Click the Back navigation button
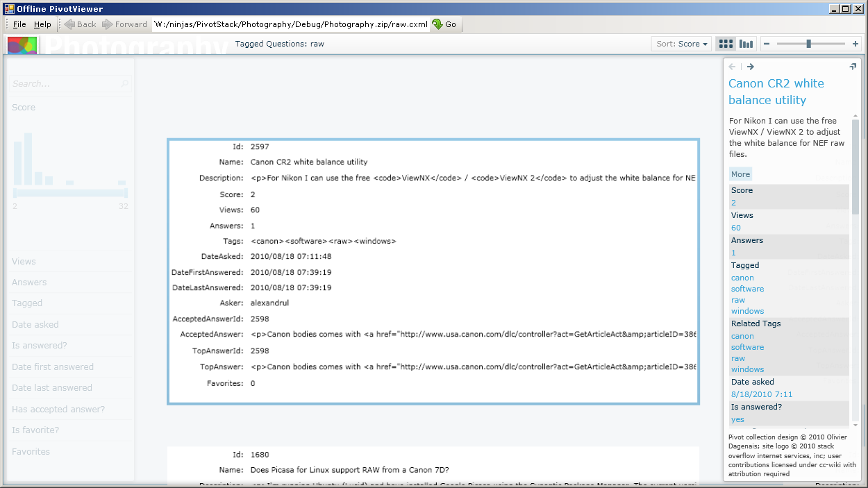Viewport: 868px width, 488px height. (x=80, y=24)
